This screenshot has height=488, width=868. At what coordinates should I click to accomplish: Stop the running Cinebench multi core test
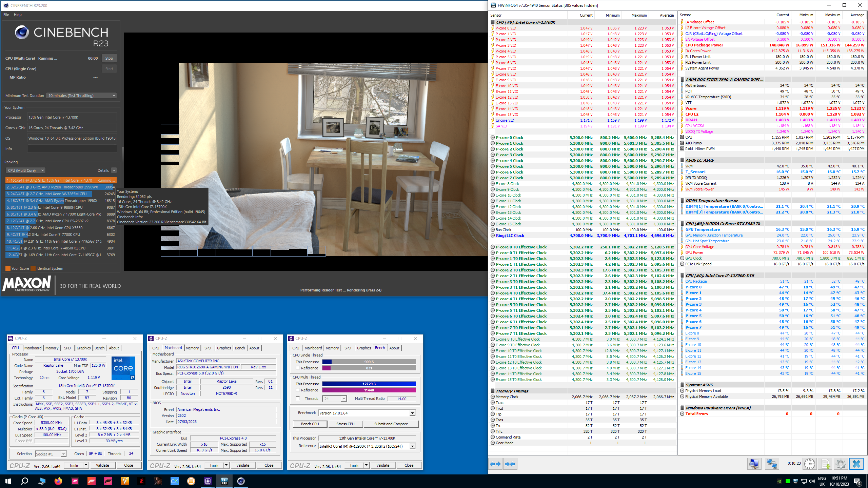pos(109,58)
